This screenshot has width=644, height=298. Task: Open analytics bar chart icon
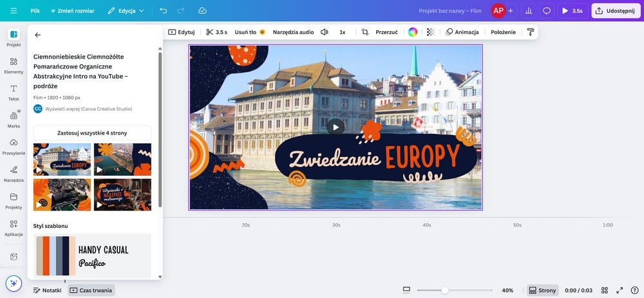[x=529, y=11]
